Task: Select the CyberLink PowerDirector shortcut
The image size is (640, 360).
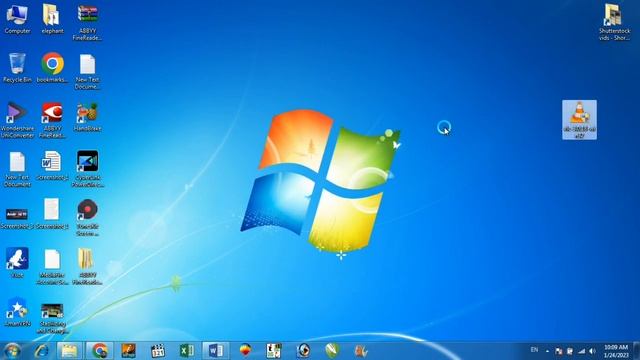Action: [x=87, y=169]
